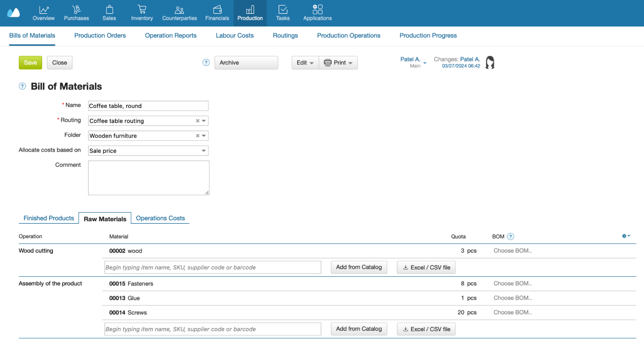Image resolution: width=644 pixels, height=355 pixels.
Task: Click the Fasteners quota value 8
Action: pyautogui.click(x=463, y=284)
